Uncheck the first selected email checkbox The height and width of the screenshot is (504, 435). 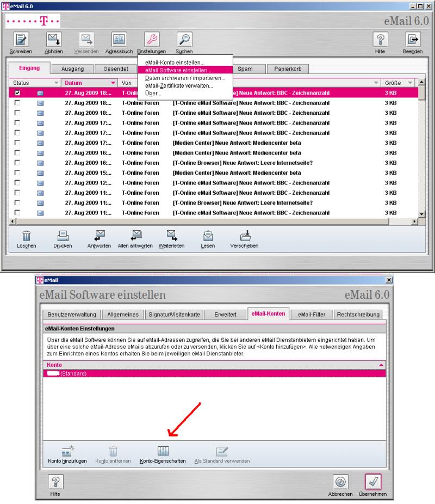pyautogui.click(x=17, y=94)
